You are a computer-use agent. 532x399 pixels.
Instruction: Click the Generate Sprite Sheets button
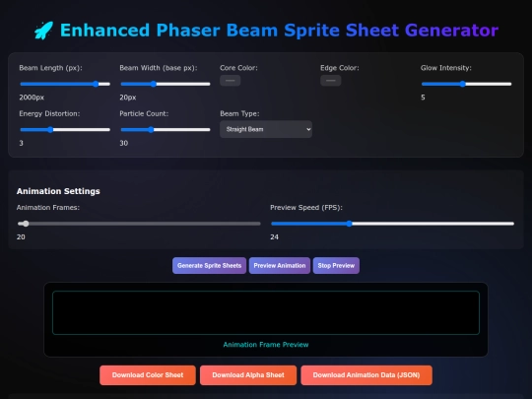point(209,266)
